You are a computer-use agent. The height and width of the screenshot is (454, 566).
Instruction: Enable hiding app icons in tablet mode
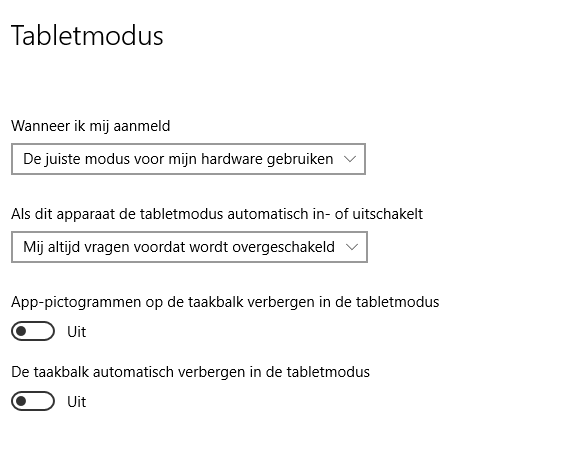pos(33,331)
